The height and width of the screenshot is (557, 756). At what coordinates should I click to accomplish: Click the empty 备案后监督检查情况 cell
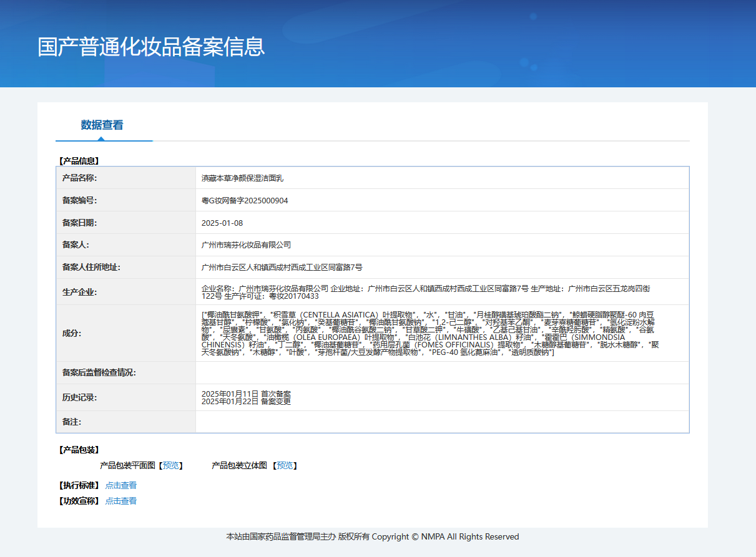(441, 372)
